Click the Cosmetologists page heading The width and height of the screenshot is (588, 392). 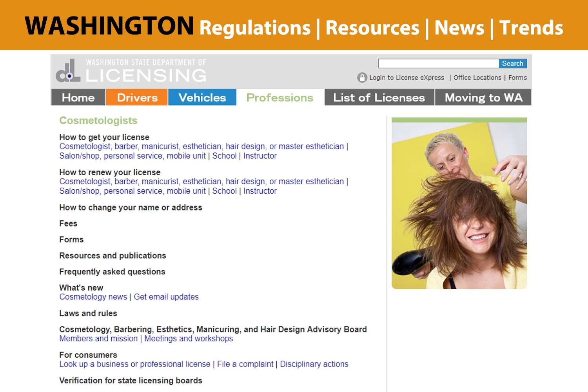(x=98, y=120)
